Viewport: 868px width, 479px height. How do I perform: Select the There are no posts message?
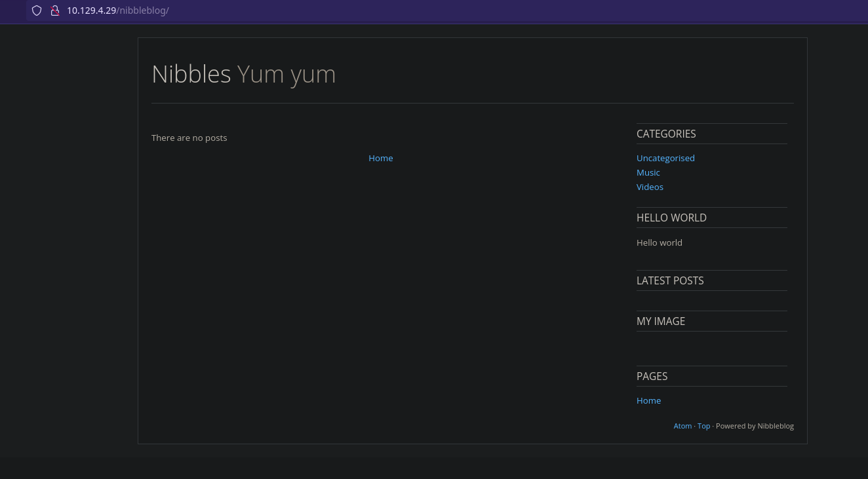(x=189, y=138)
